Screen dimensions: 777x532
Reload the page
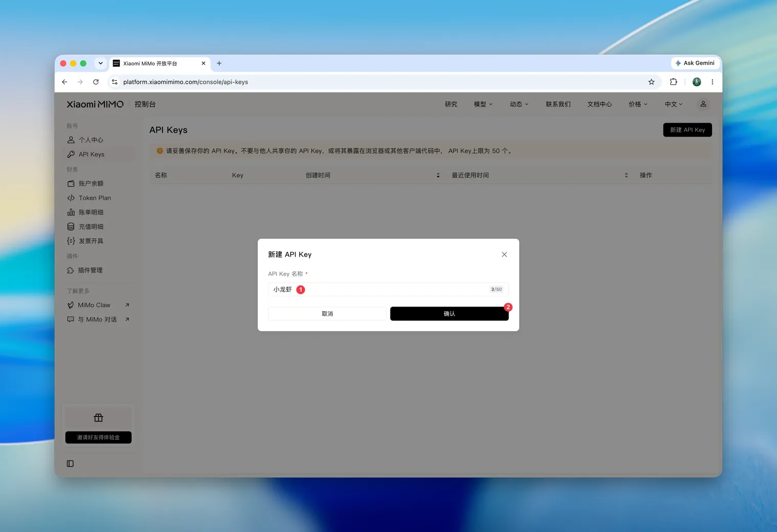click(96, 82)
